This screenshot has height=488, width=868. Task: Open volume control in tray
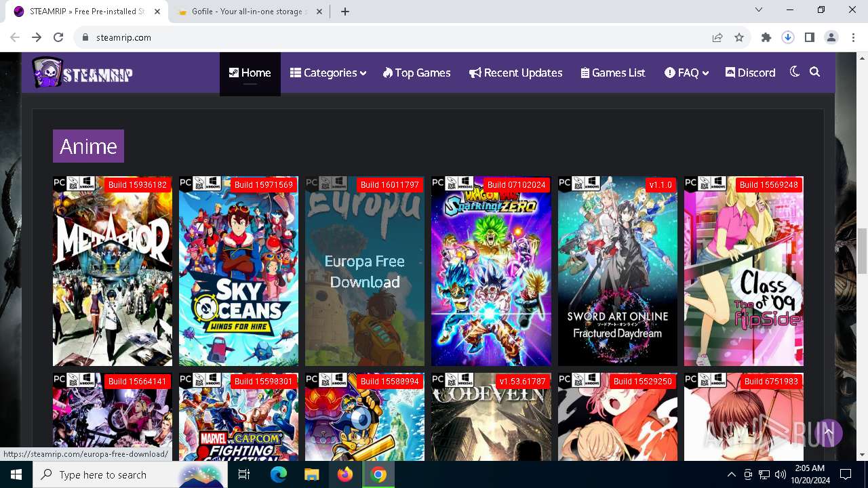click(x=780, y=474)
